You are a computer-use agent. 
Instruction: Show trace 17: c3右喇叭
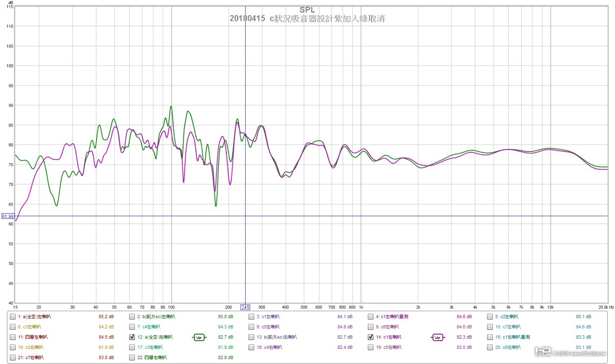coord(132,347)
